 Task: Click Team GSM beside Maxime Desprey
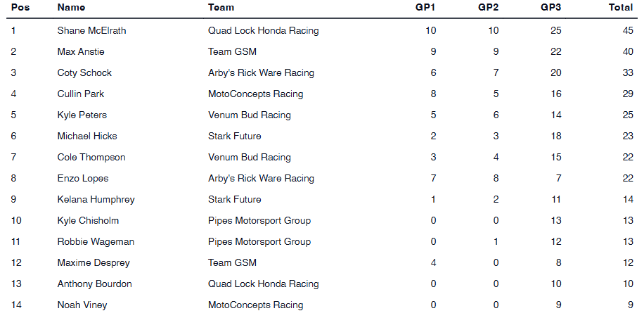[232, 263]
